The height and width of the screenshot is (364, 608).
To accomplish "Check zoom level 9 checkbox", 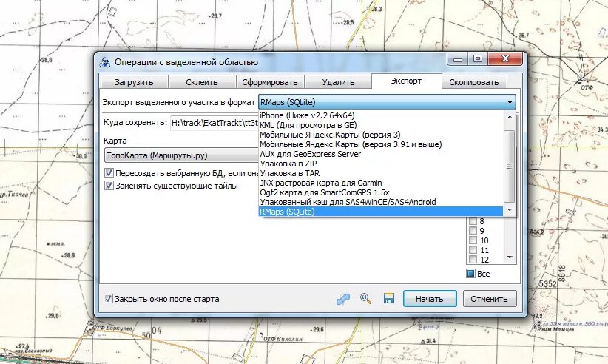I will coord(473,231).
